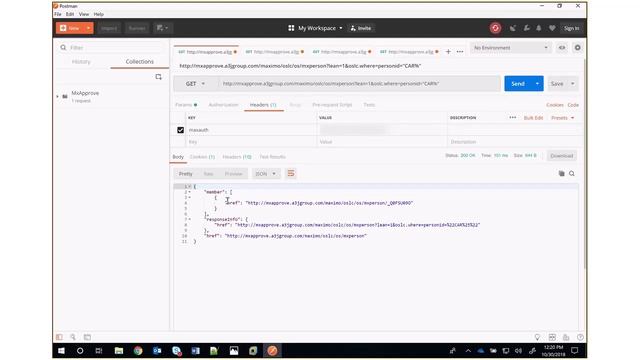Open environment quick look eye icon
This screenshot has width=640, height=360.
tap(562, 48)
